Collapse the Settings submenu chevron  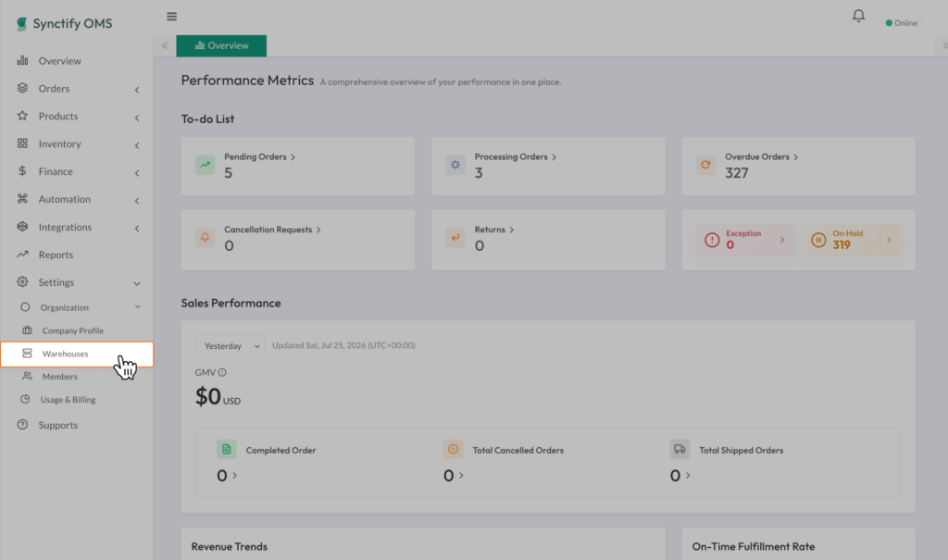[x=137, y=283]
